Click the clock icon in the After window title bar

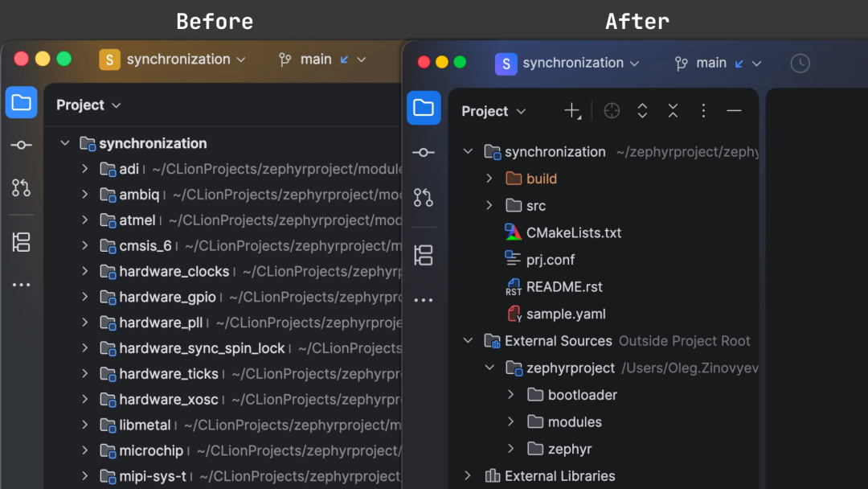[800, 63]
